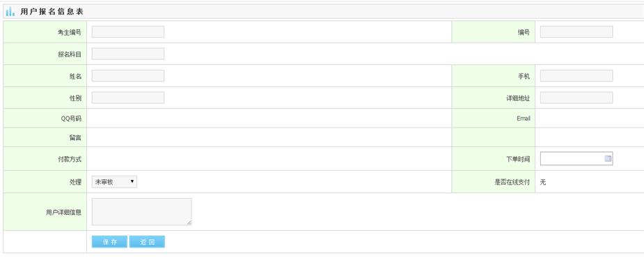
Task: Click the 用户报名信息表 header title
Action: pos(52,12)
